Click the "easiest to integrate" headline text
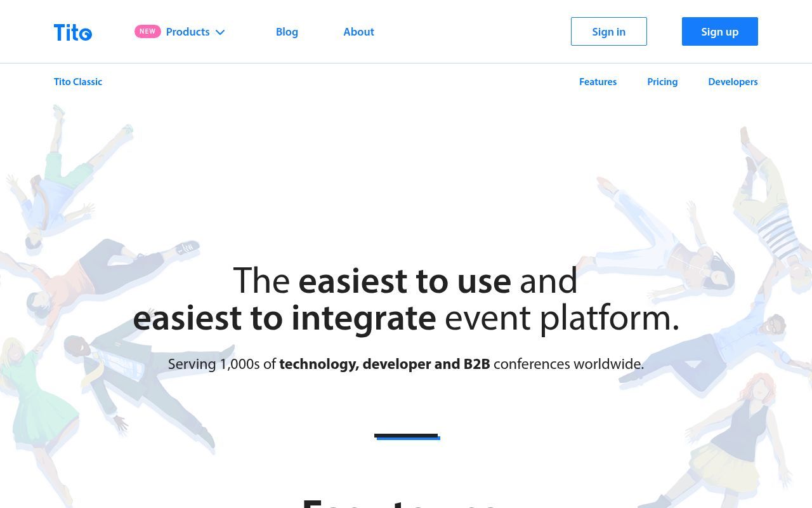This screenshot has height=508, width=812. click(x=284, y=318)
